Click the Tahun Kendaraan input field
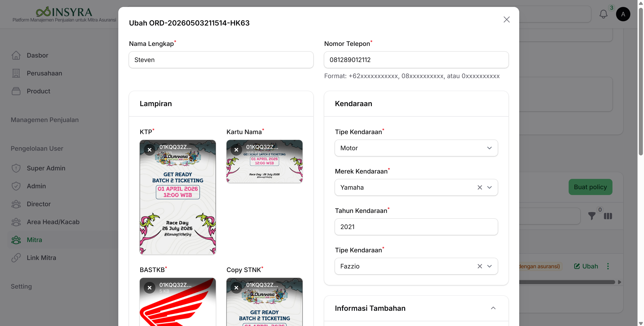 click(x=416, y=227)
